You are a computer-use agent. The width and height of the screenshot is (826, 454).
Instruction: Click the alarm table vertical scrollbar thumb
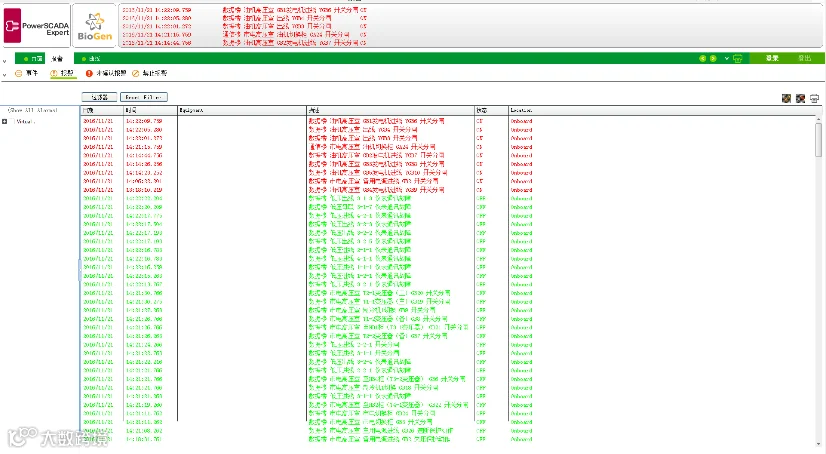pyautogui.click(x=818, y=140)
